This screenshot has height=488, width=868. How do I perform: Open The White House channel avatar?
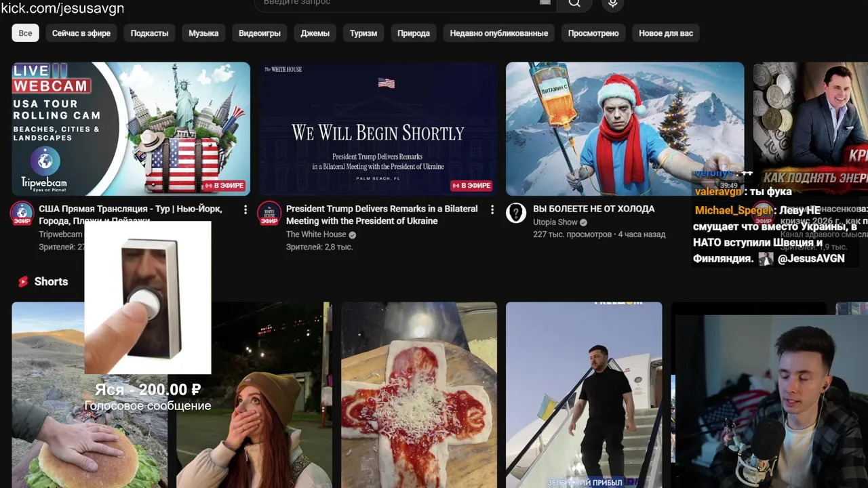[x=269, y=213]
